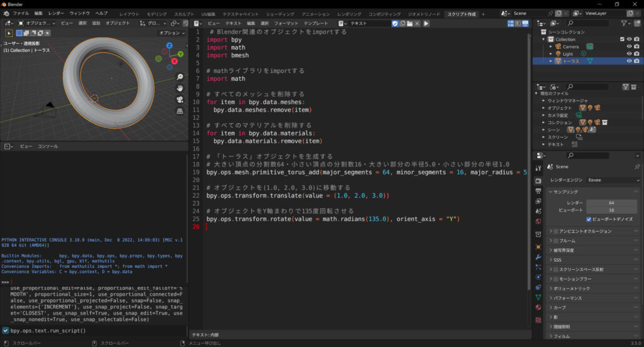Enable アンビエントオクルージョン checkbox

[555, 232]
